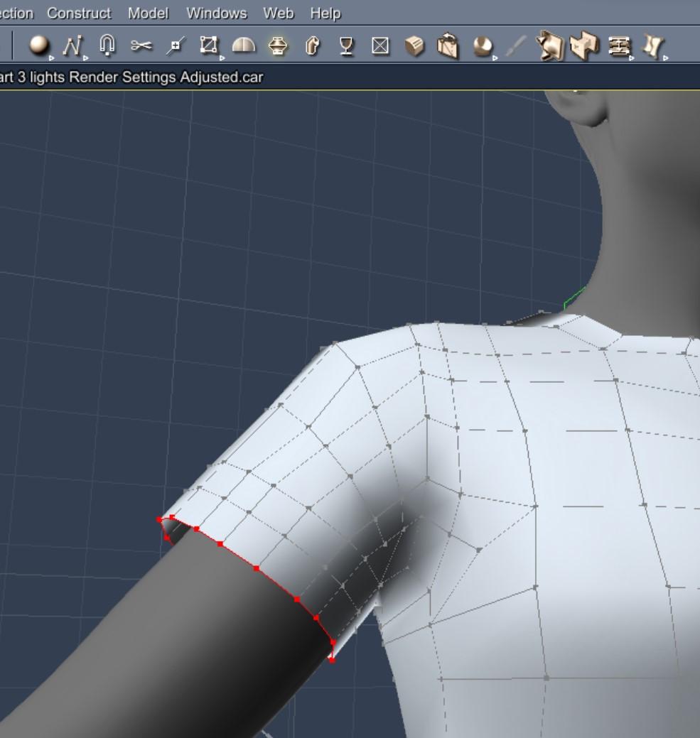Select the solid cube tool

pyautogui.click(x=414, y=46)
